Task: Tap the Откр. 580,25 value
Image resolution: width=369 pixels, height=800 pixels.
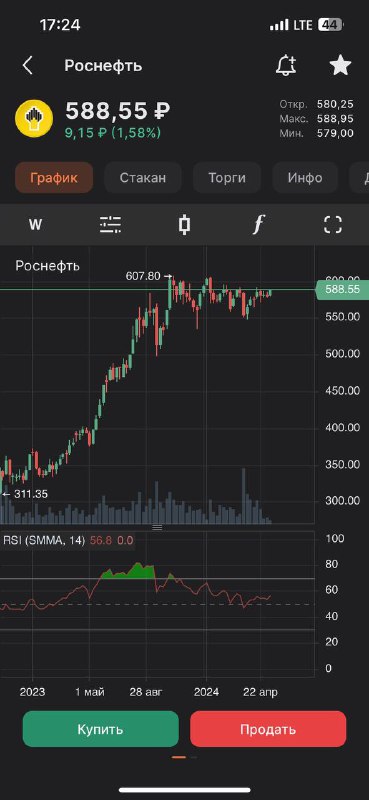Action: pos(316,104)
